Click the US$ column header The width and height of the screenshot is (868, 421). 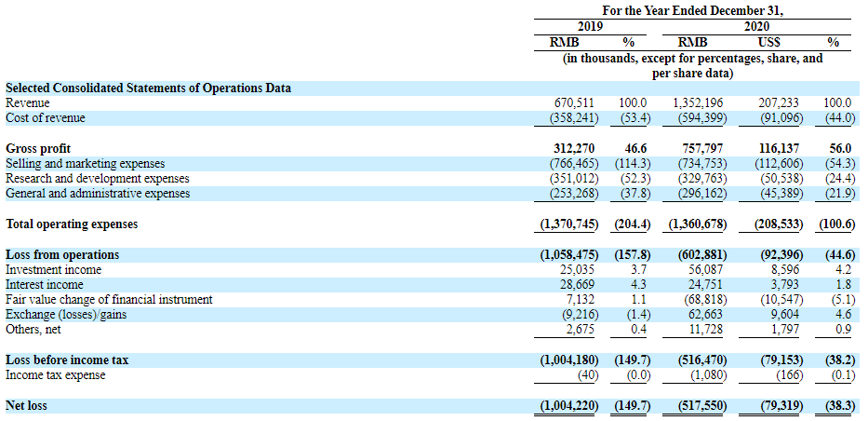point(768,42)
